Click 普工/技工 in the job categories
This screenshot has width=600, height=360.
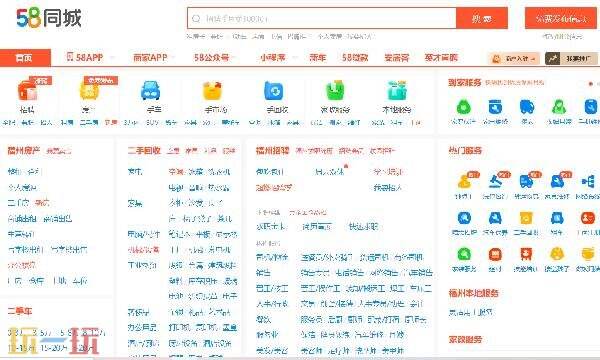pyautogui.click(x=272, y=288)
